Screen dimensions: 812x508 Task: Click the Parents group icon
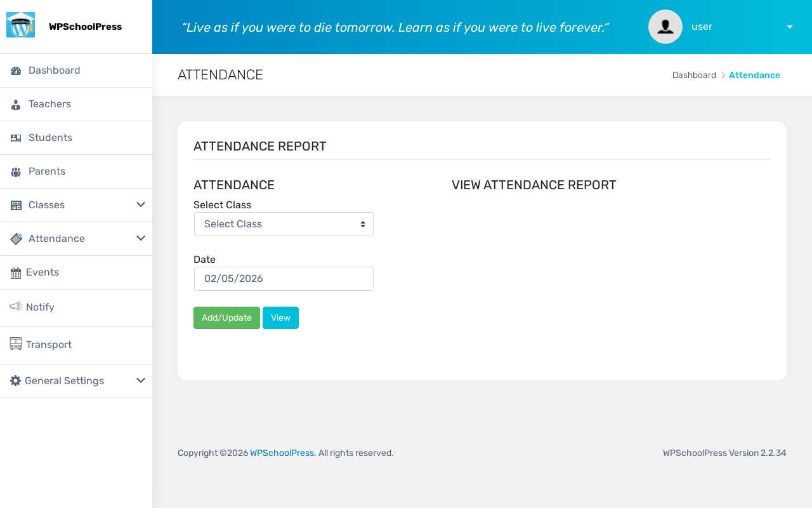(16, 172)
